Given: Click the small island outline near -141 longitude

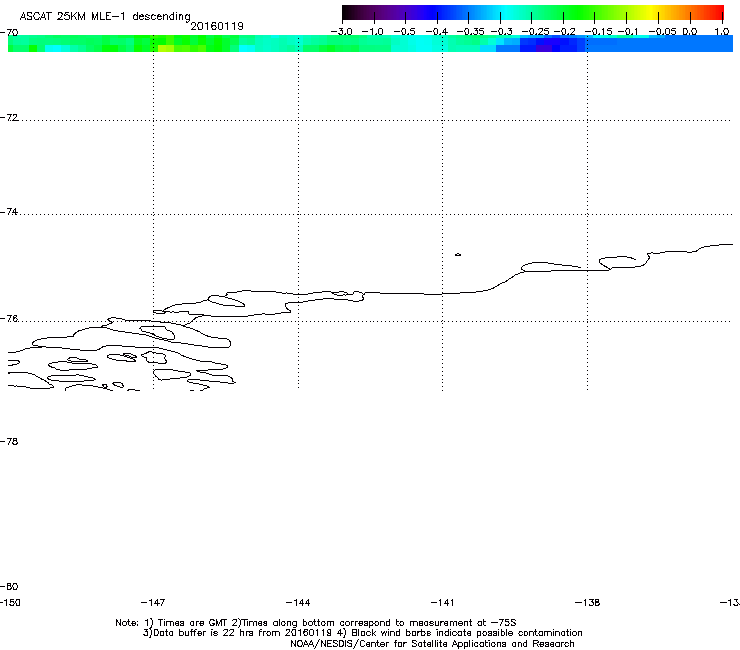Looking at the screenshot, I should pyautogui.click(x=458, y=255).
